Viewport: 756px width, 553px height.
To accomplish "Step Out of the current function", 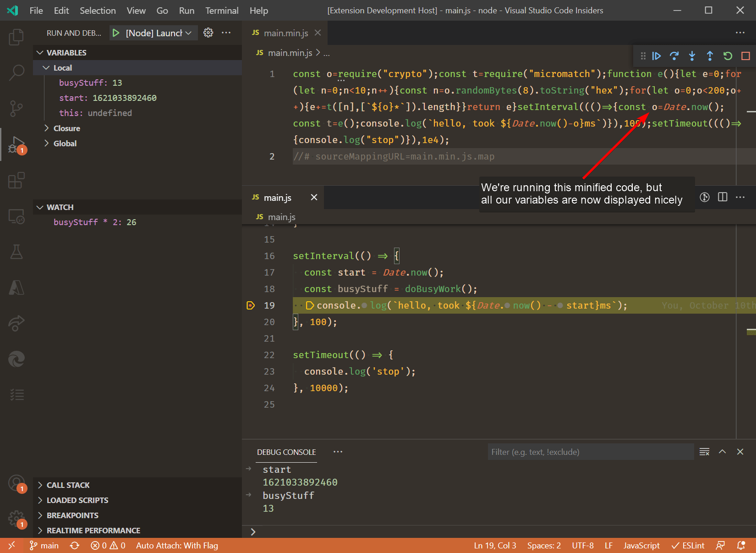I will (709, 56).
